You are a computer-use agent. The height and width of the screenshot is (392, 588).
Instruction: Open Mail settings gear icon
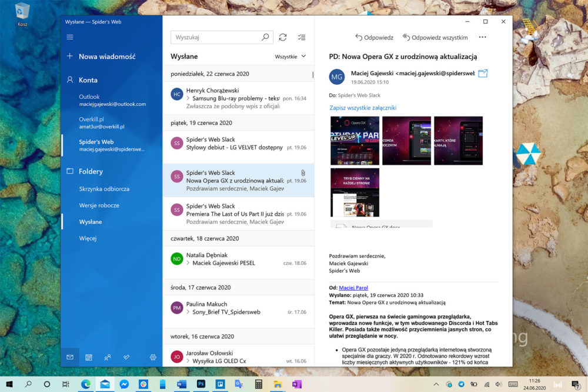(x=153, y=357)
